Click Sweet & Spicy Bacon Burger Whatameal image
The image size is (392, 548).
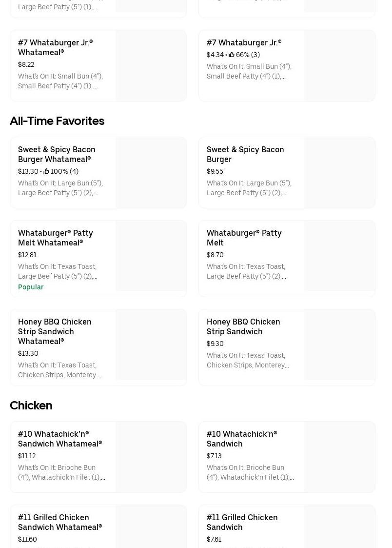pos(151,173)
